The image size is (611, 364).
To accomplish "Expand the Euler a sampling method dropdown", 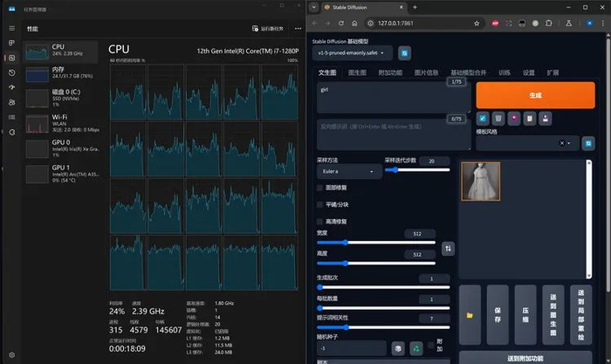I will [348, 172].
